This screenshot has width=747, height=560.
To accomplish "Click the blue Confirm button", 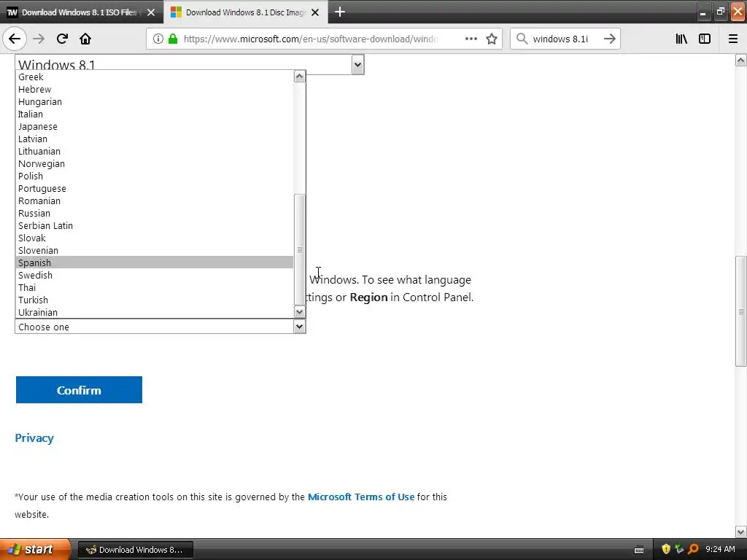I will click(x=79, y=389).
